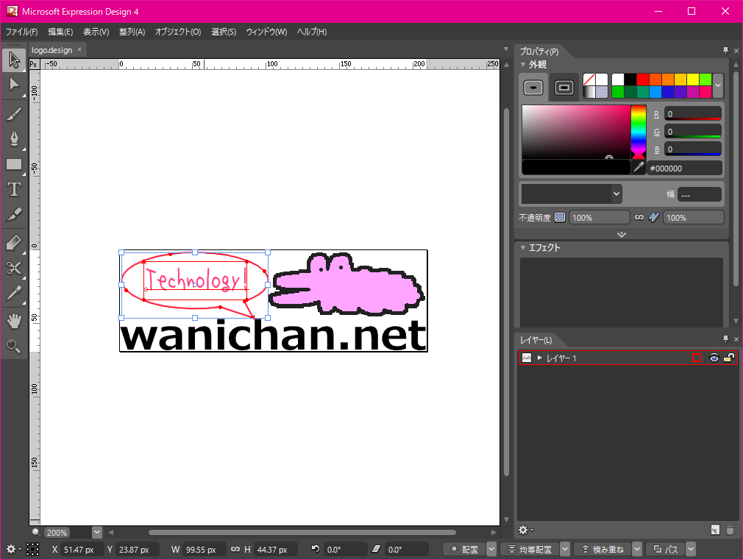
Task: Toggle the opacity link chain icon
Action: tap(639, 218)
